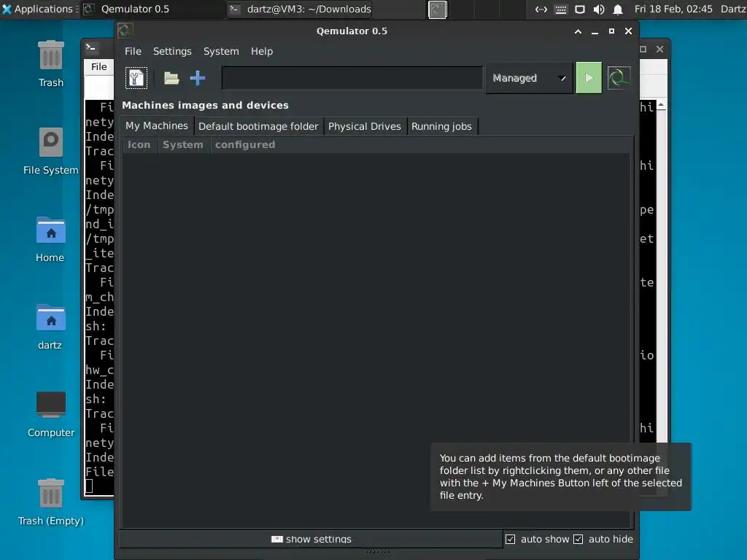This screenshot has width=747, height=560.
Task: Add to My Machines with the plus icon
Action: (198, 78)
